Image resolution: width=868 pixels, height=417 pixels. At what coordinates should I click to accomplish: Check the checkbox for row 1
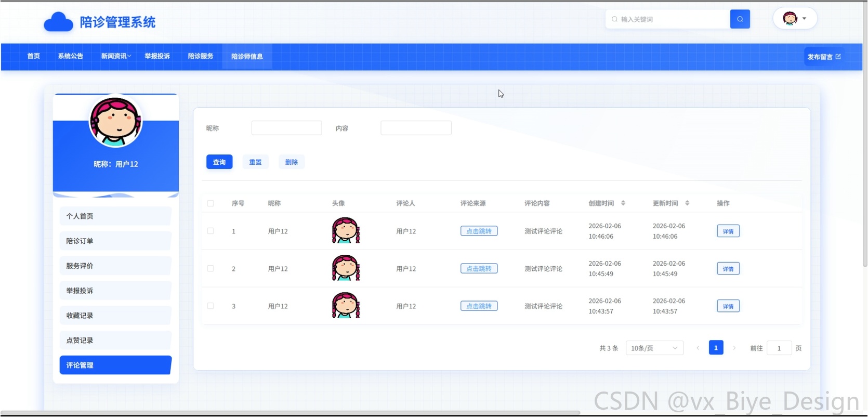point(211,231)
